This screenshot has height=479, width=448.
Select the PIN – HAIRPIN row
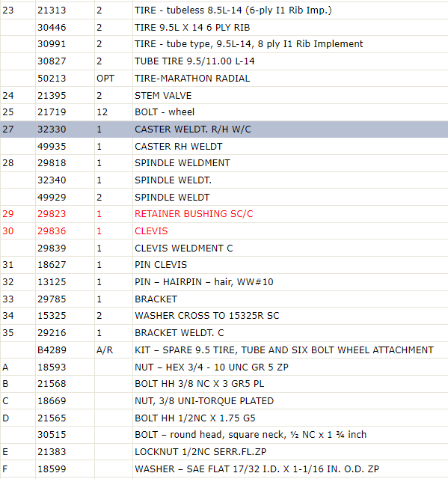pos(224,281)
